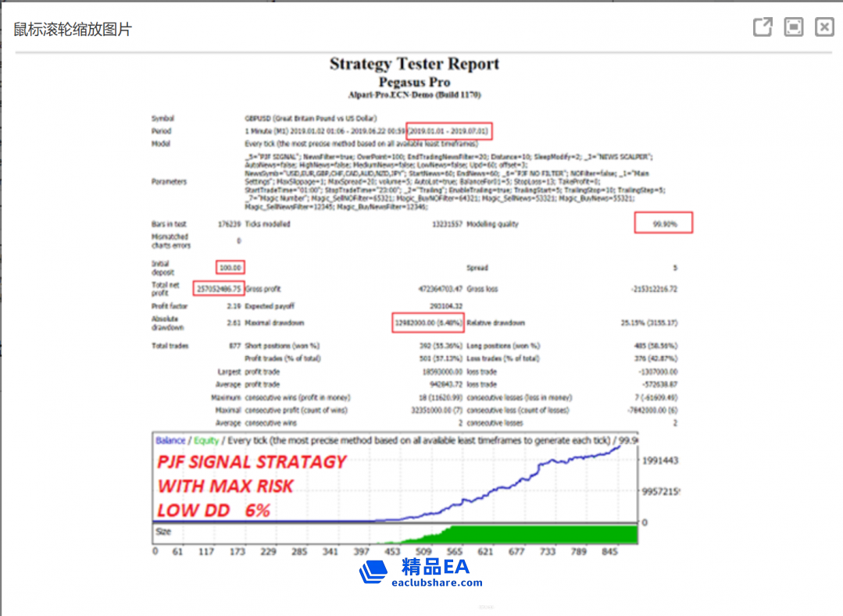The image size is (843, 616).
Task: Click the Expected payoff label
Action: pos(270,306)
